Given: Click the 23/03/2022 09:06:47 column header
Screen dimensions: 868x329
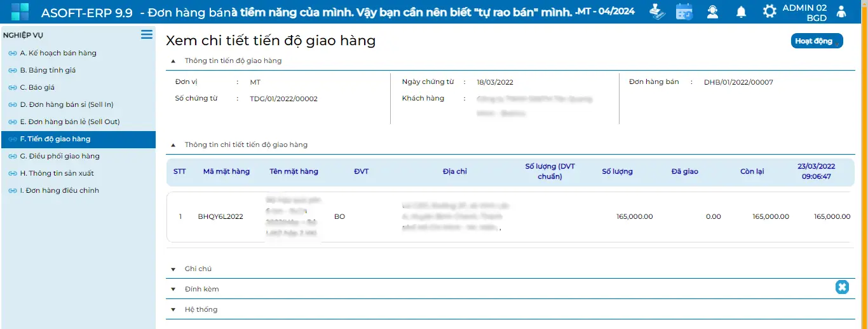Looking at the screenshot, I should tap(817, 172).
